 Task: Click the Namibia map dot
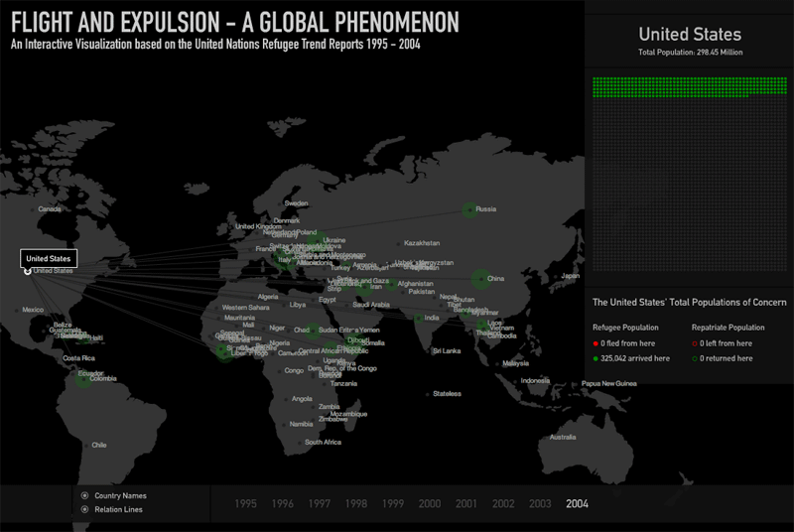[x=285, y=424]
